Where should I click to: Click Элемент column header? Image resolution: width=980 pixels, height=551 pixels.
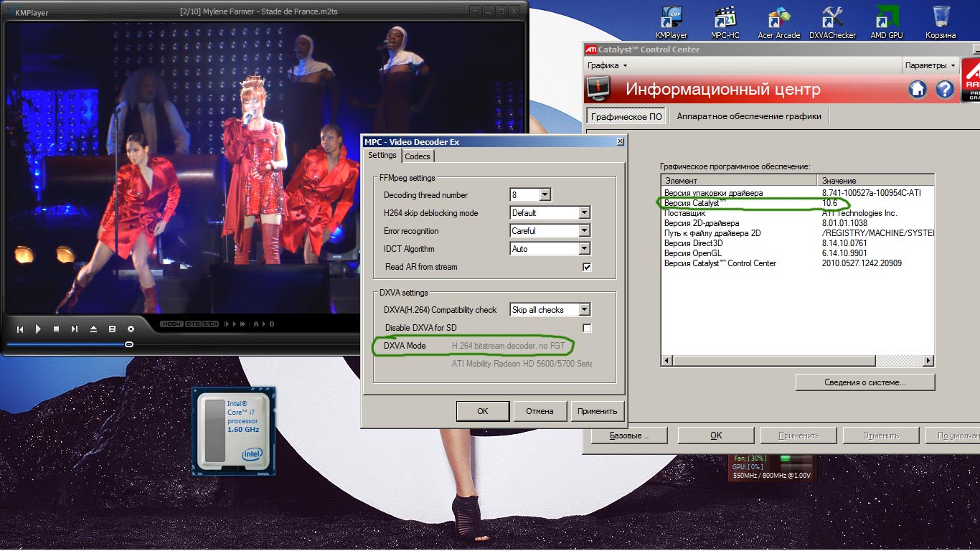pyautogui.click(x=740, y=181)
